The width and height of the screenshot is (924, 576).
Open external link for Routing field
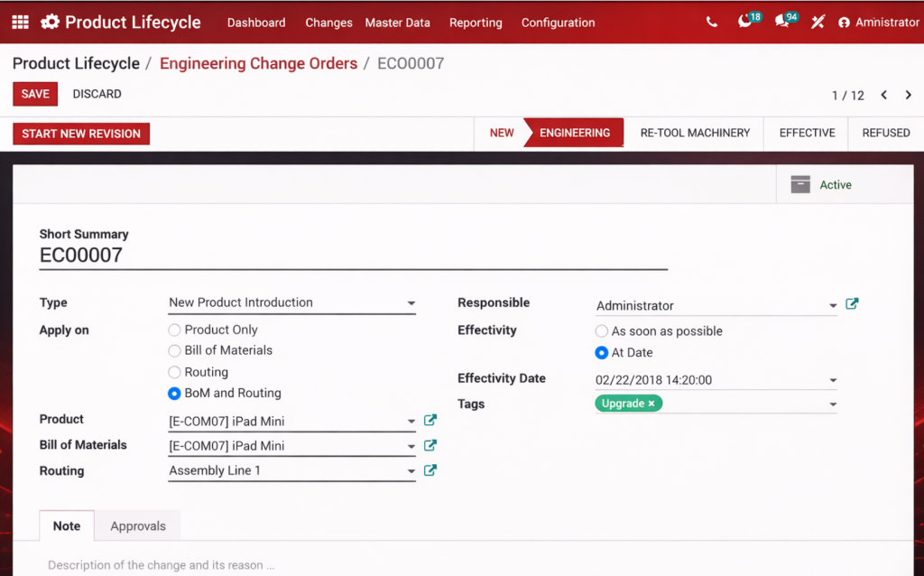point(430,470)
